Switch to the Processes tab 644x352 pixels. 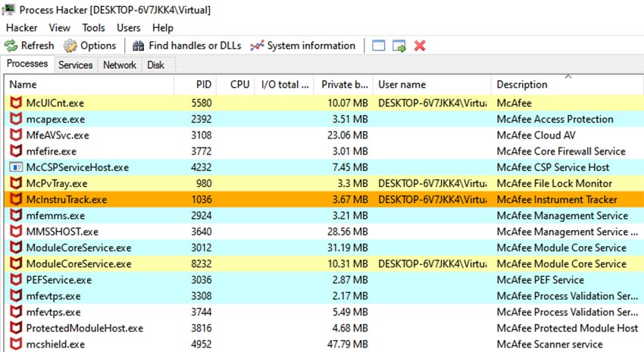pos(27,64)
